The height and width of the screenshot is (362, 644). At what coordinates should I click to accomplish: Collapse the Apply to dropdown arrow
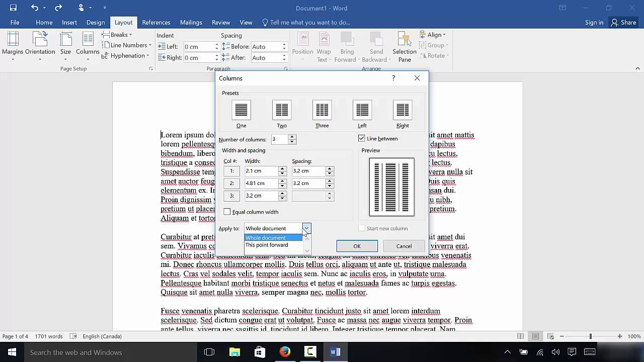pyautogui.click(x=306, y=228)
